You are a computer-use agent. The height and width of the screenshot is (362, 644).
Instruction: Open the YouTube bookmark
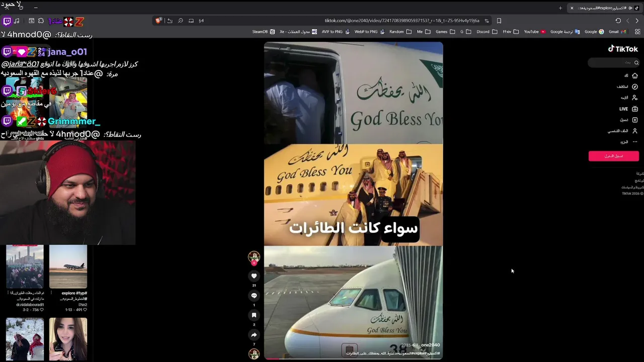(534, 32)
